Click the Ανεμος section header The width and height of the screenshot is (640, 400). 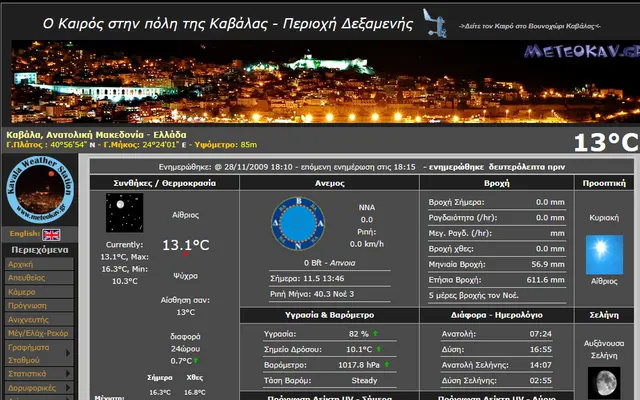click(329, 183)
